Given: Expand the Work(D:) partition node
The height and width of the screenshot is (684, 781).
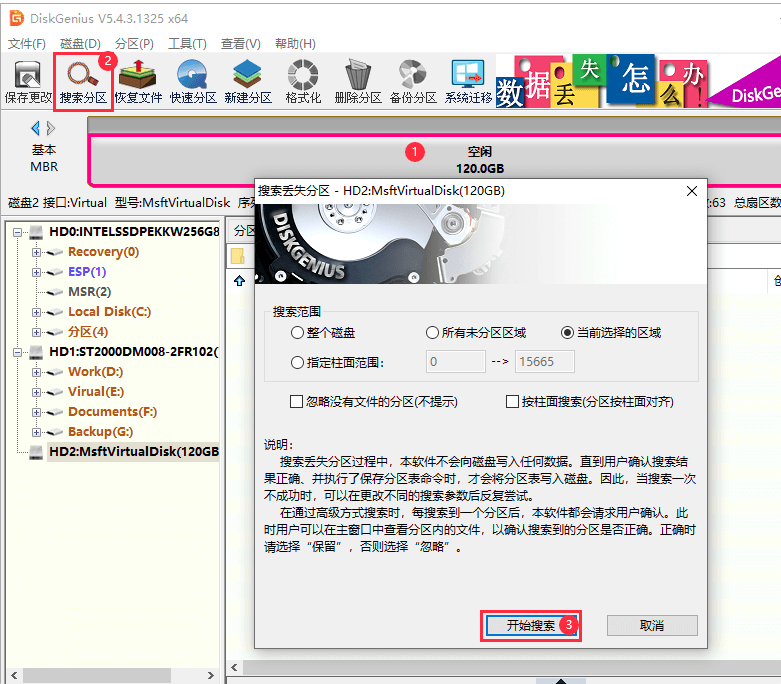Looking at the screenshot, I should pyautogui.click(x=36, y=372).
